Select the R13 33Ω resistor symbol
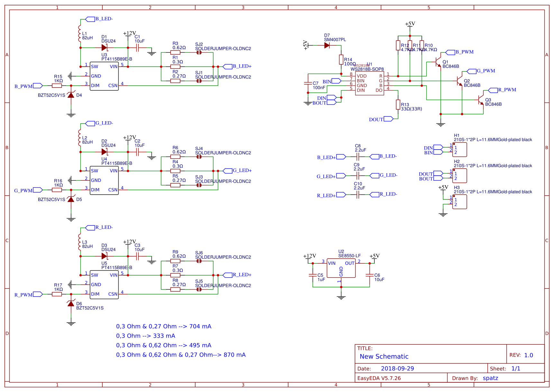 [x=398, y=105]
